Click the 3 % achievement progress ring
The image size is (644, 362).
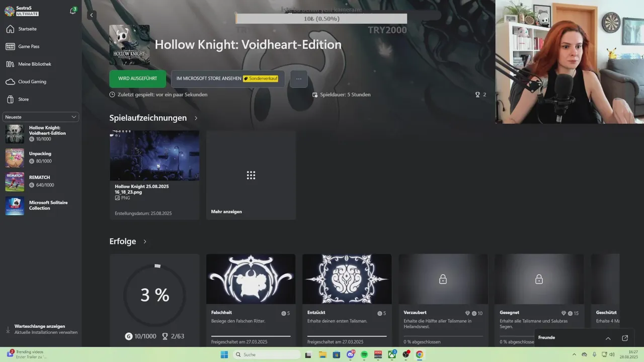155,295
